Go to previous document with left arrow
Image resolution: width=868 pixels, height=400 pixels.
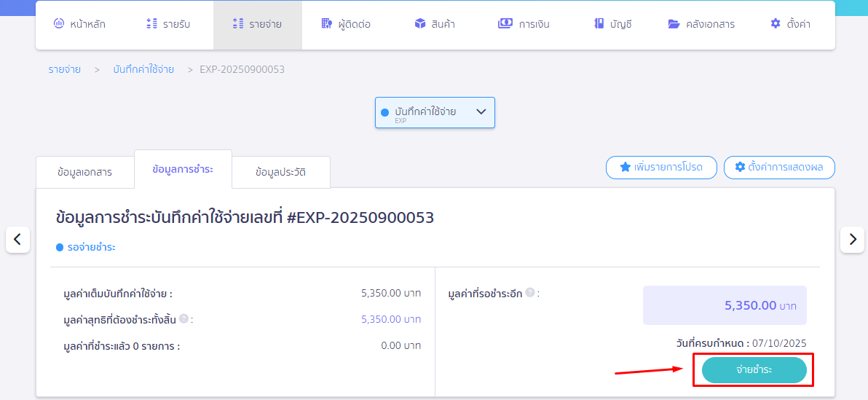(x=17, y=239)
